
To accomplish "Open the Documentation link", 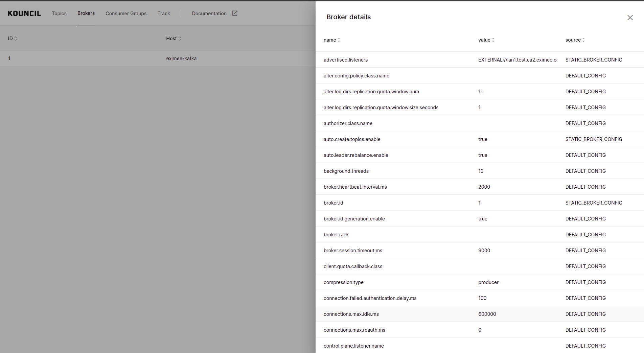I will point(209,14).
